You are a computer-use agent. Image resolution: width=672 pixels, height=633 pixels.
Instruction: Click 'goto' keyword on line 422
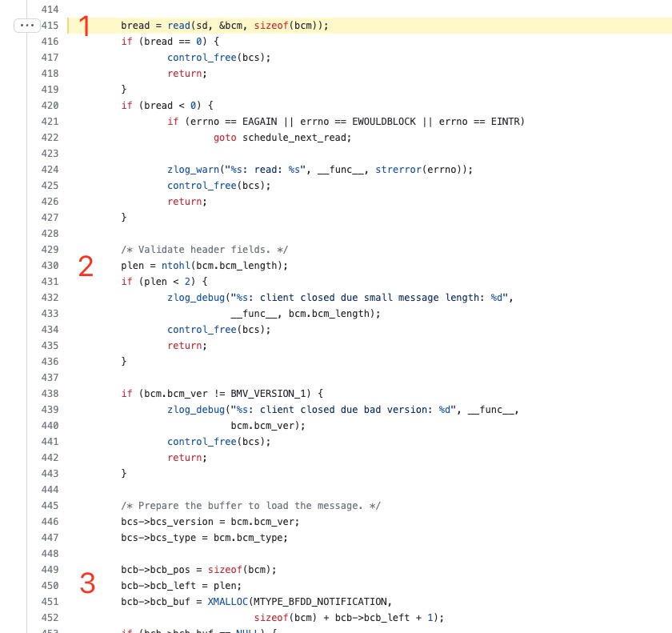pos(225,138)
